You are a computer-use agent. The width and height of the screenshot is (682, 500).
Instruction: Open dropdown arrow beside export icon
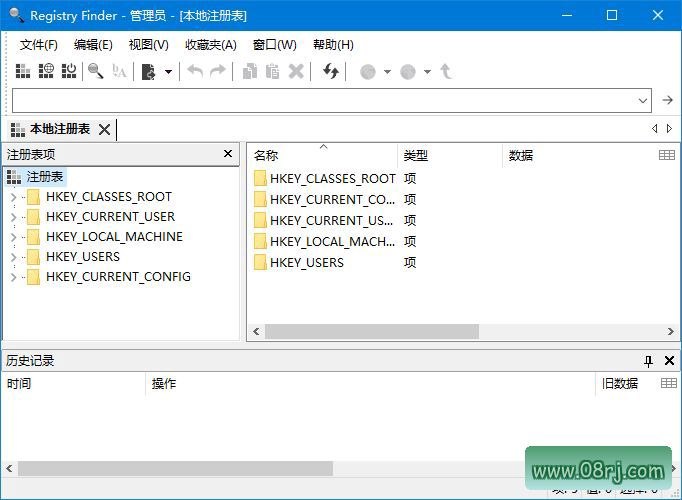168,72
